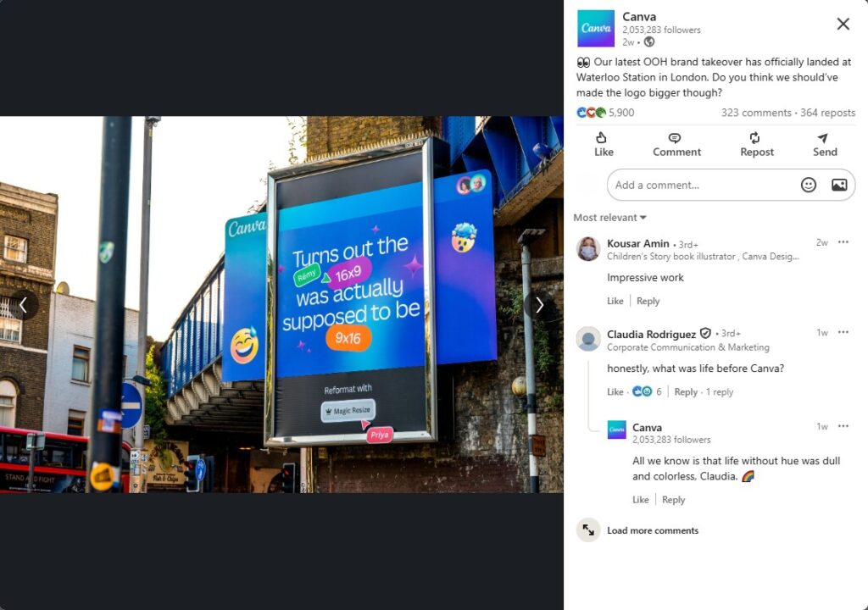
Task: Reply to Kousar Amin's comment
Action: click(648, 301)
